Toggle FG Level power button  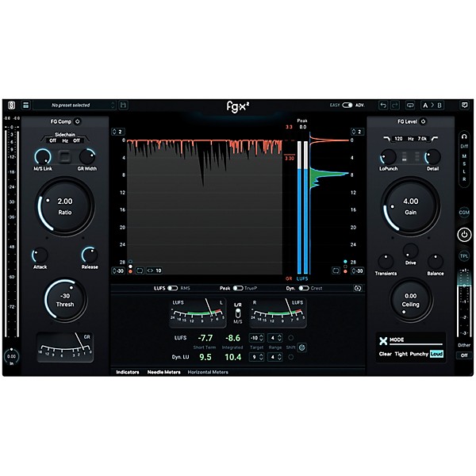[423, 121]
